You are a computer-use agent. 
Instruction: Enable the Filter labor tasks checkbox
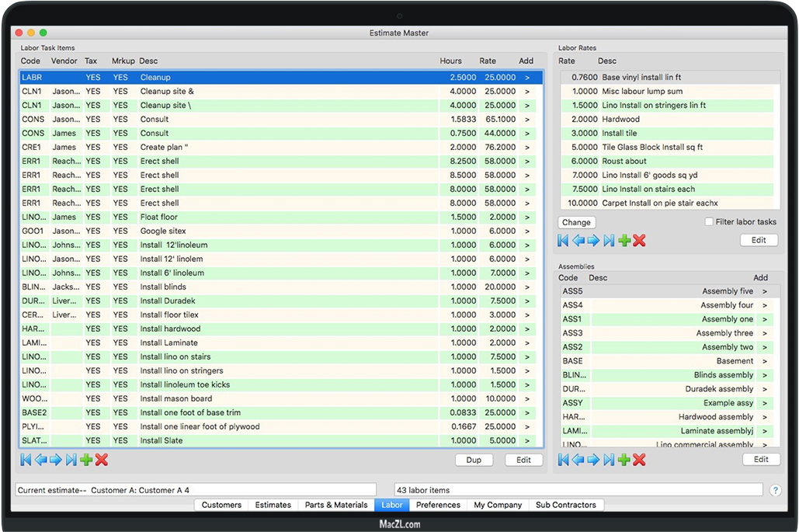709,222
